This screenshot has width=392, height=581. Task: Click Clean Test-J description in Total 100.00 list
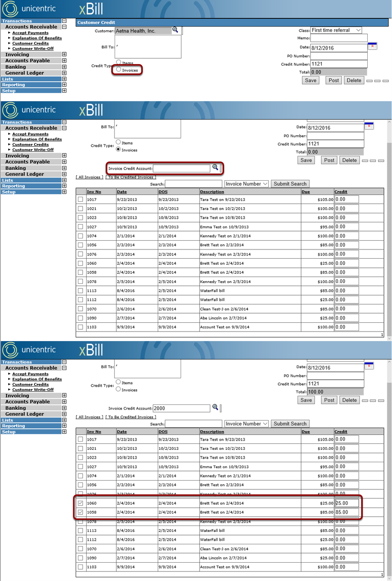[x=224, y=549]
